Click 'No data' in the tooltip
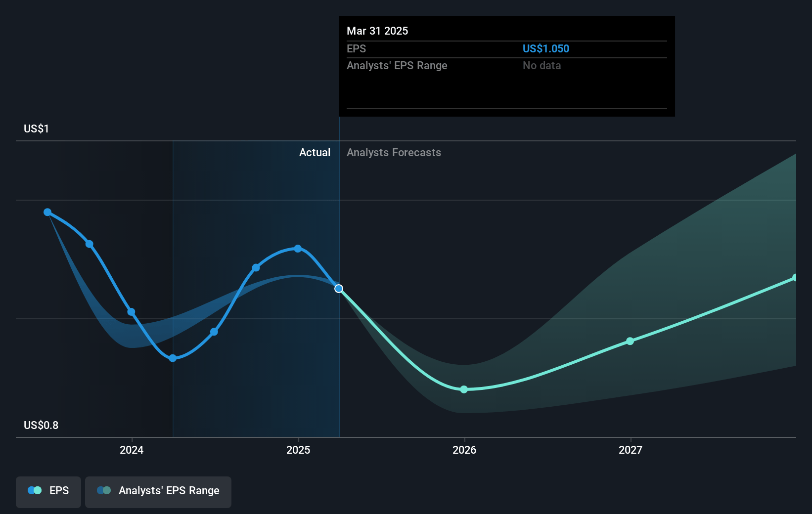 pos(541,65)
